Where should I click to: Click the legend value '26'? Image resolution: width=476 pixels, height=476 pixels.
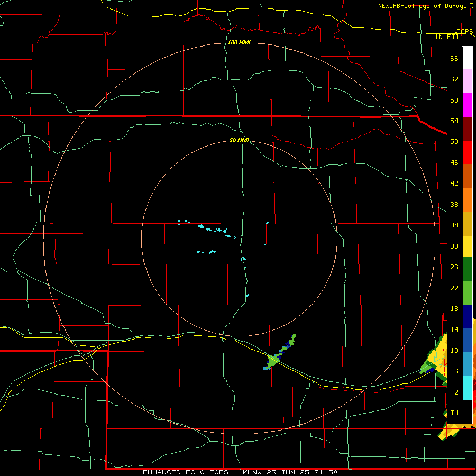point(454,267)
